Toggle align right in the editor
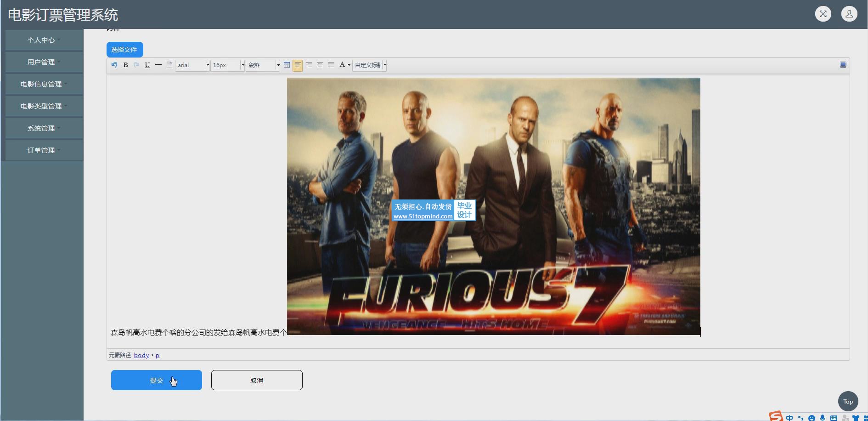 click(309, 65)
